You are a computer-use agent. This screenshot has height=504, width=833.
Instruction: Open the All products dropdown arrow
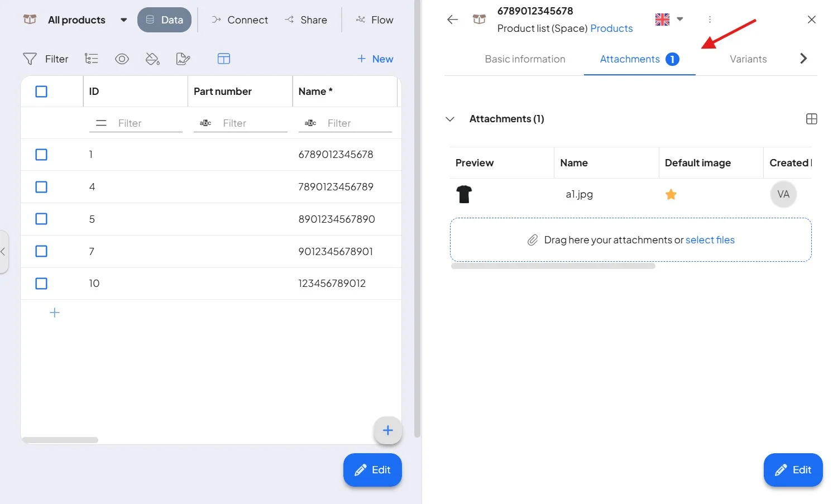point(123,20)
